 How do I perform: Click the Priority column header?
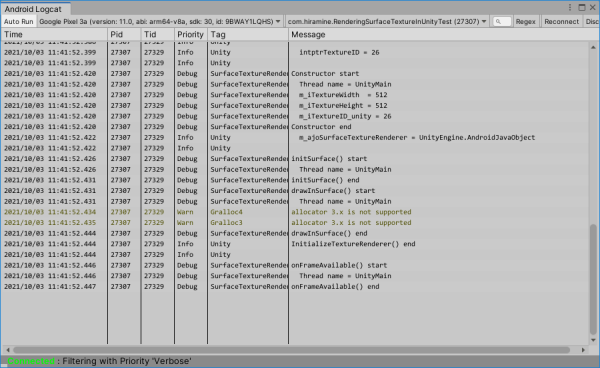pyautogui.click(x=191, y=34)
